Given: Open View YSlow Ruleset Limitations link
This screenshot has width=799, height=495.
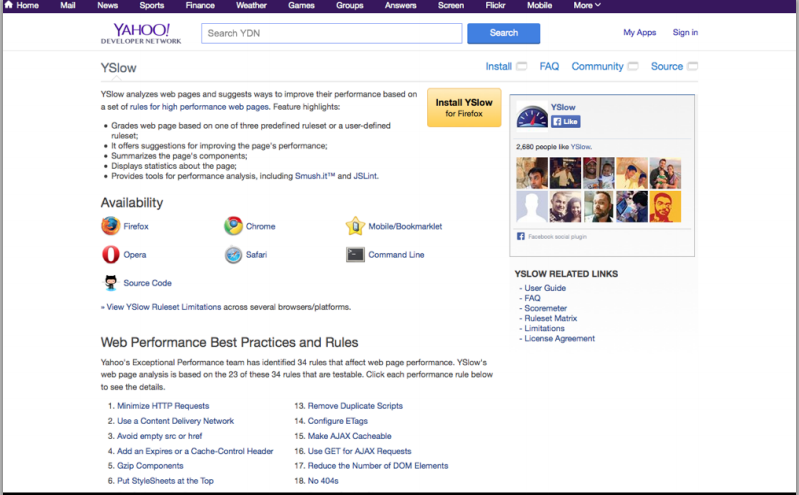Looking at the screenshot, I should [164, 307].
